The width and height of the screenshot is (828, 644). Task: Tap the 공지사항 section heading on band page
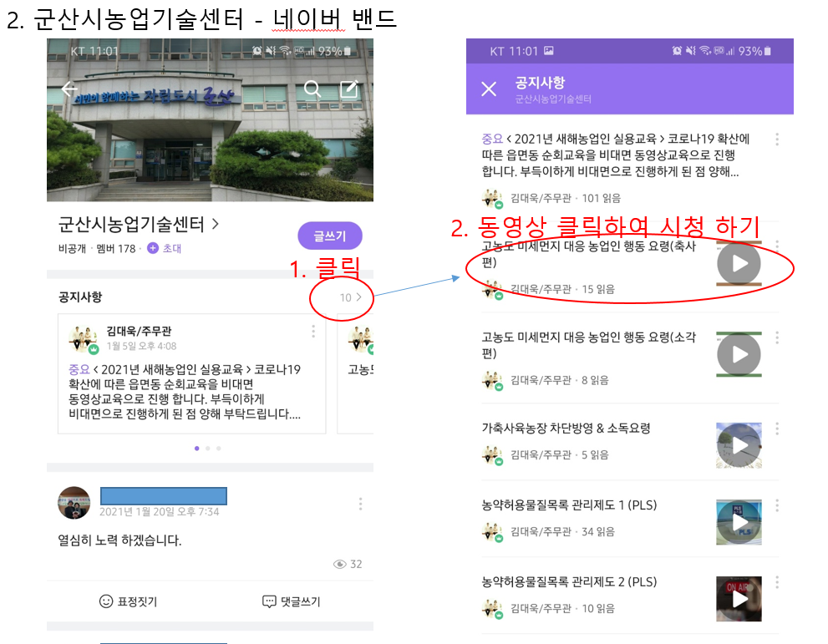pyautogui.click(x=80, y=297)
